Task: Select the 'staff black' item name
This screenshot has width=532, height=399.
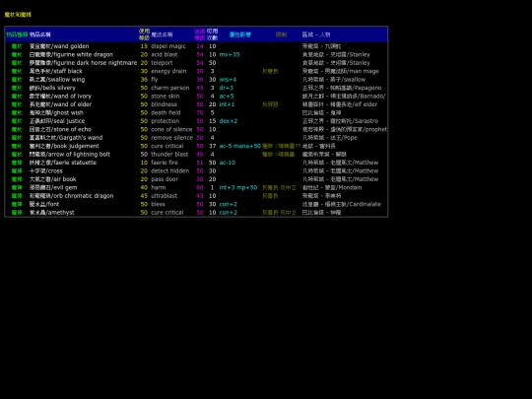Action: tap(55, 71)
